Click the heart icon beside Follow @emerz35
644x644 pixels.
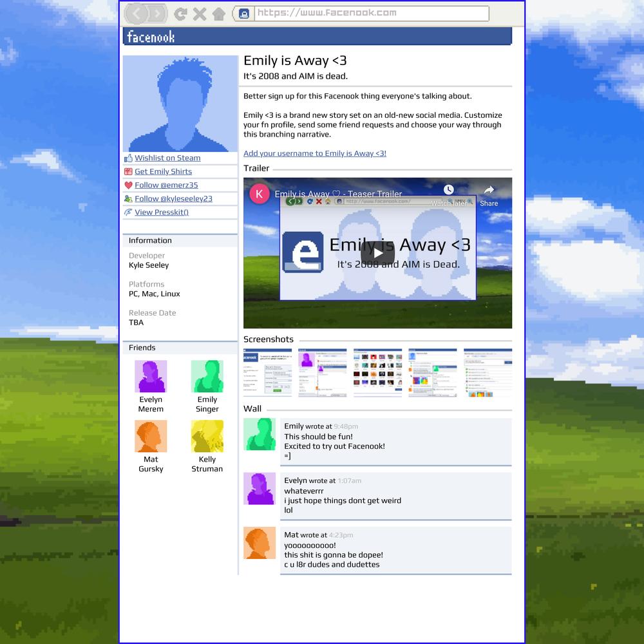(x=128, y=185)
